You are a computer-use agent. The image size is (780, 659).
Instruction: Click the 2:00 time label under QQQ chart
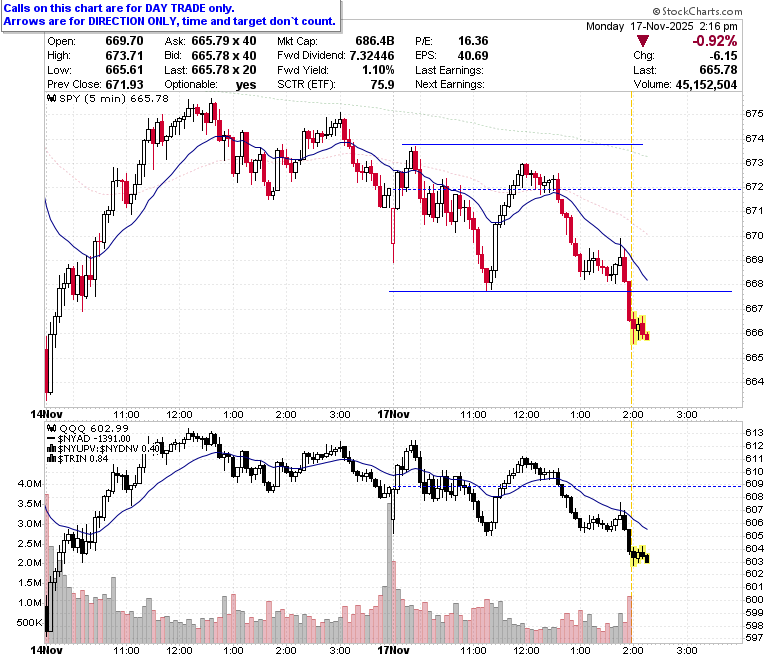[x=631, y=650]
